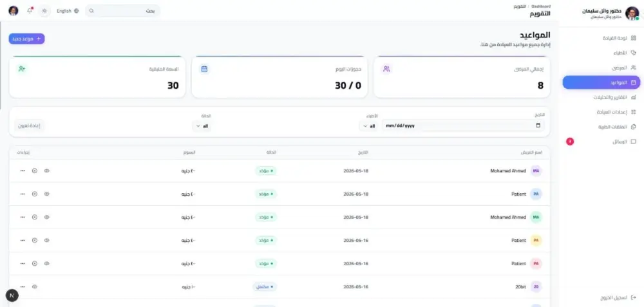This screenshot has width=644, height=307.
Task: Click the السعة المتبقية remaining capacity card icon
Action: coord(22,69)
